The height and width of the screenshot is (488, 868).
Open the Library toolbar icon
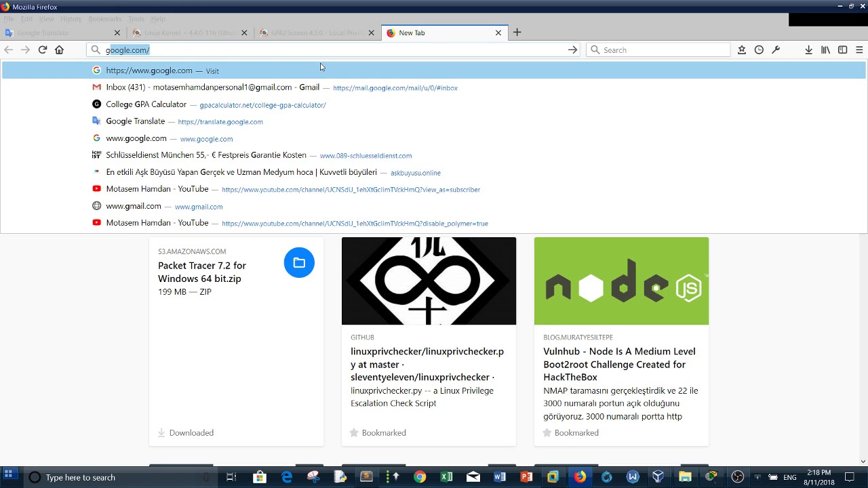pos(825,49)
